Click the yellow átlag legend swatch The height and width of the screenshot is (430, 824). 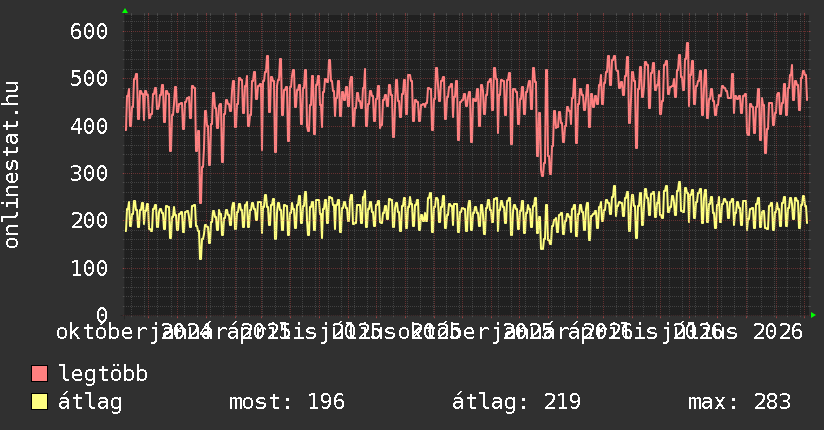click(39, 402)
